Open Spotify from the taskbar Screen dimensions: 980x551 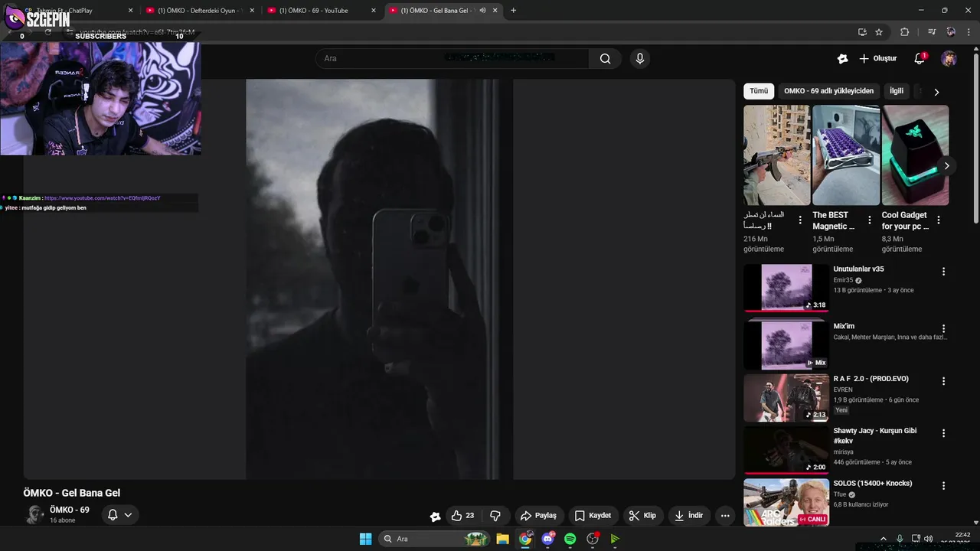570,539
